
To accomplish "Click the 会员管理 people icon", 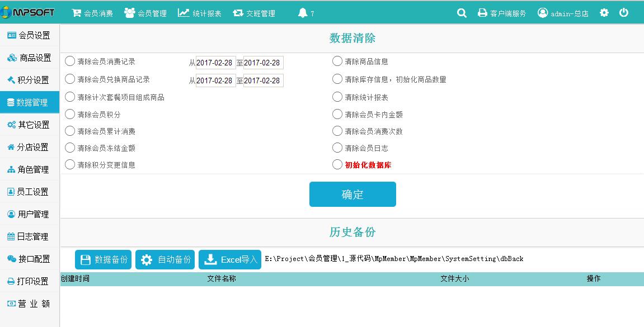I will (x=130, y=13).
